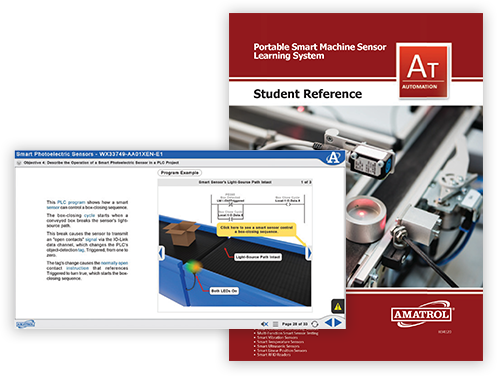Open the 'normally open' glossary link

114,263
